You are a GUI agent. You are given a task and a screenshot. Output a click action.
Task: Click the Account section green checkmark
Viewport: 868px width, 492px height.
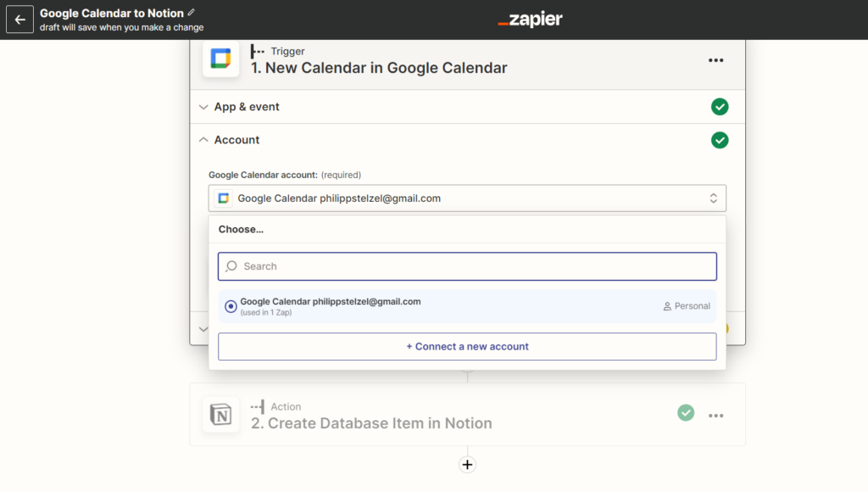(720, 140)
